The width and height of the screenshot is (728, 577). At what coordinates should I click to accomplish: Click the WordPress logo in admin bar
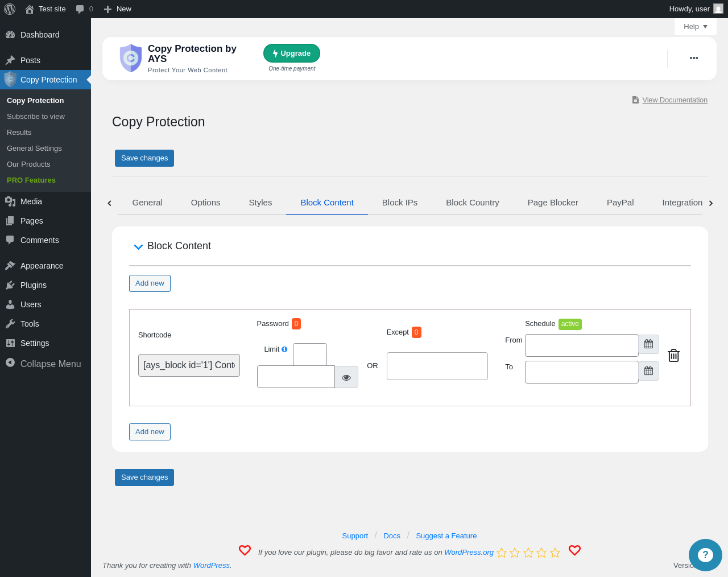pyautogui.click(x=10, y=9)
